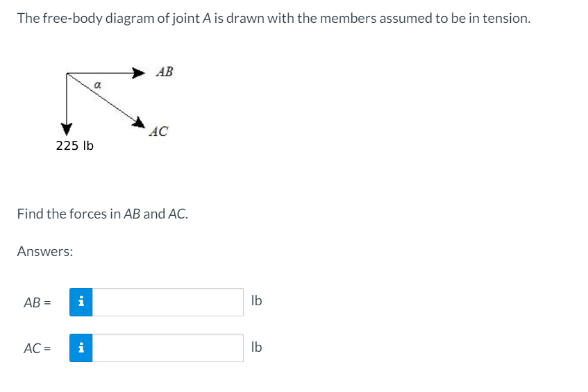Focus the AB answer input box

tap(167, 302)
